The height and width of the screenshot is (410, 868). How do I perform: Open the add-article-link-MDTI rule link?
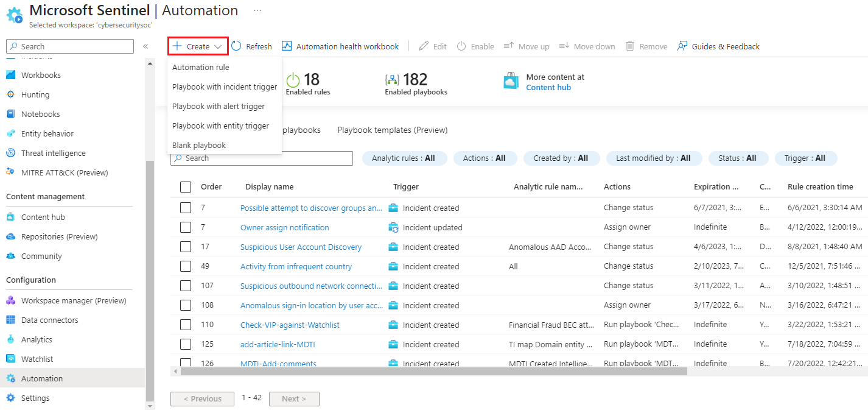[278, 344]
